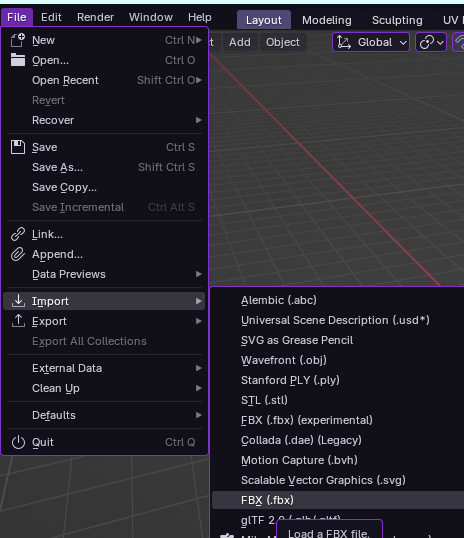Click the Link chain icon
Screen dimensions: 464x538
[x=18, y=234]
